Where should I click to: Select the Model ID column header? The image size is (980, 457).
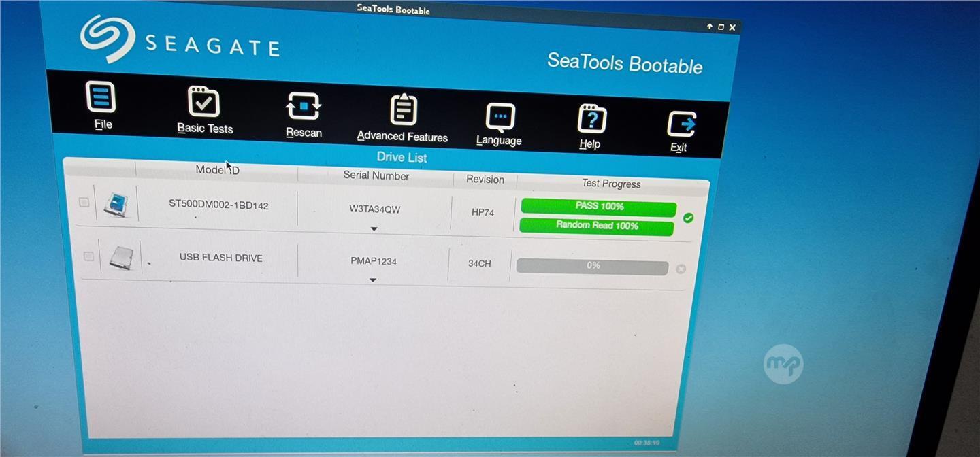(x=217, y=170)
